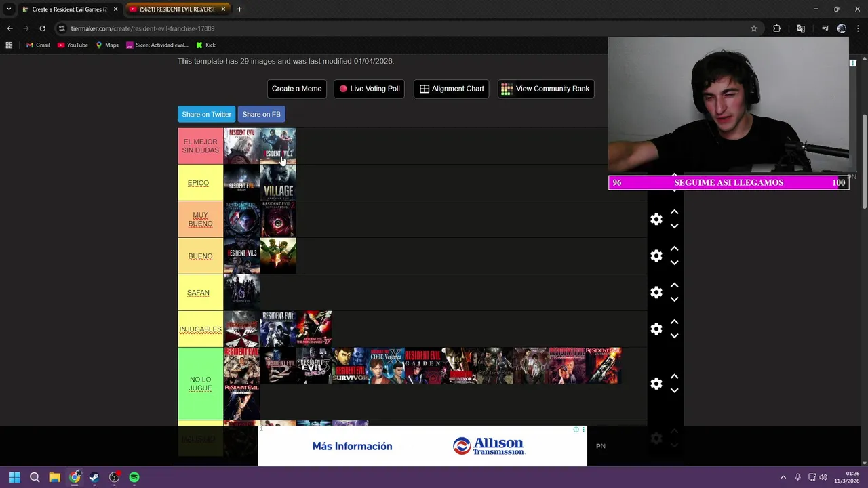The width and height of the screenshot is (868, 488).
Task: Share tier list on FB
Action: pyautogui.click(x=261, y=114)
